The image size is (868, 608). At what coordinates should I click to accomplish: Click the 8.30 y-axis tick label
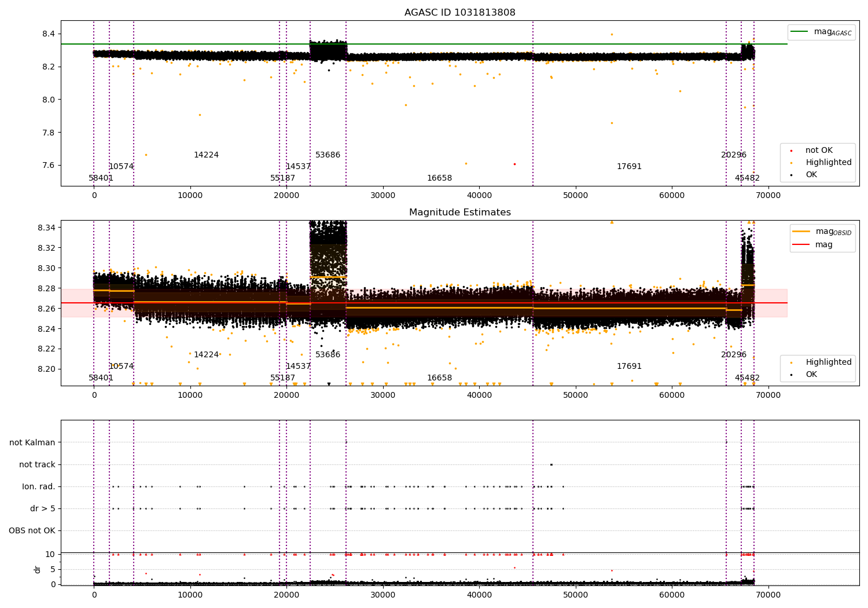click(46, 268)
